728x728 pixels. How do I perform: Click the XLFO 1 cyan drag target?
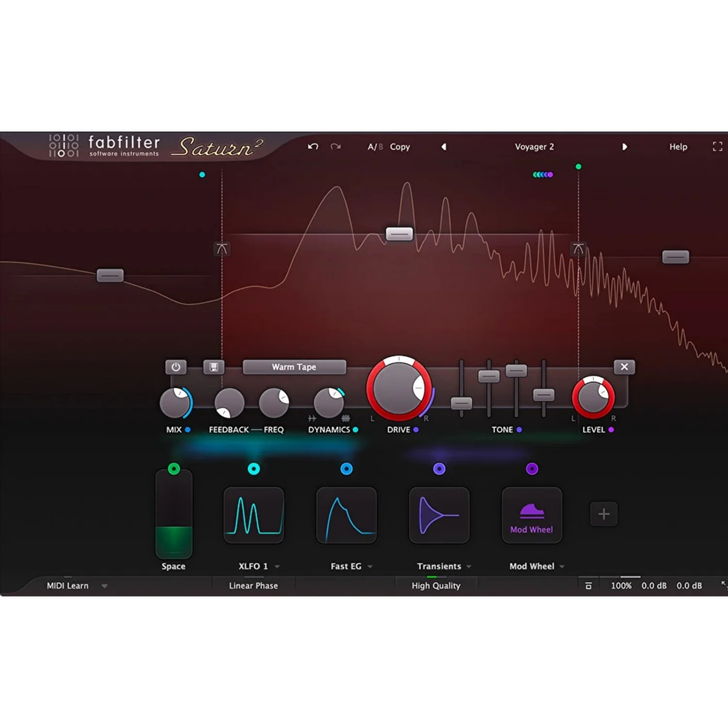(x=254, y=469)
